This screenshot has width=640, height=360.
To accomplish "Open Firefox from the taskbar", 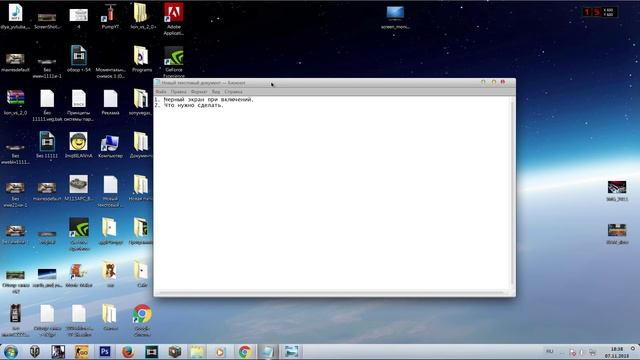I will pyautogui.click(x=128, y=351).
